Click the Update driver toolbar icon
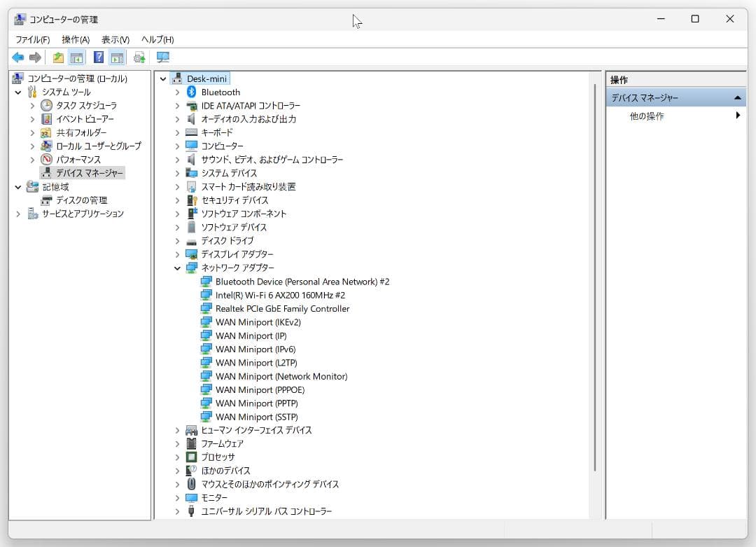 (140, 57)
